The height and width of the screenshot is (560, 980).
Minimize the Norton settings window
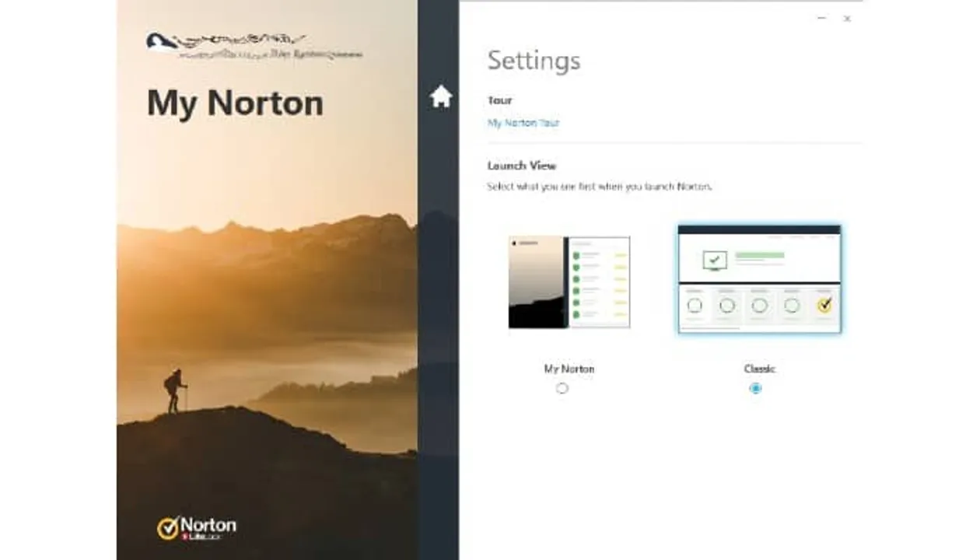tap(821, 18)
